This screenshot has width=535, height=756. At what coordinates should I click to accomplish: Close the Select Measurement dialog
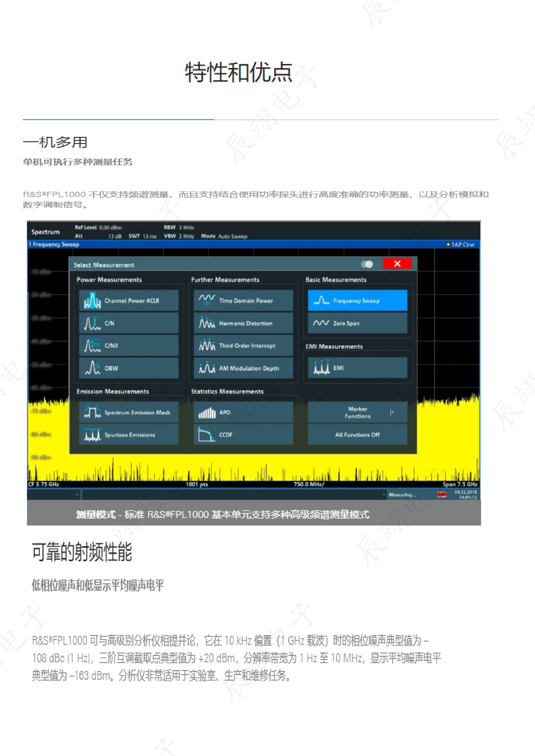(397, 264)
